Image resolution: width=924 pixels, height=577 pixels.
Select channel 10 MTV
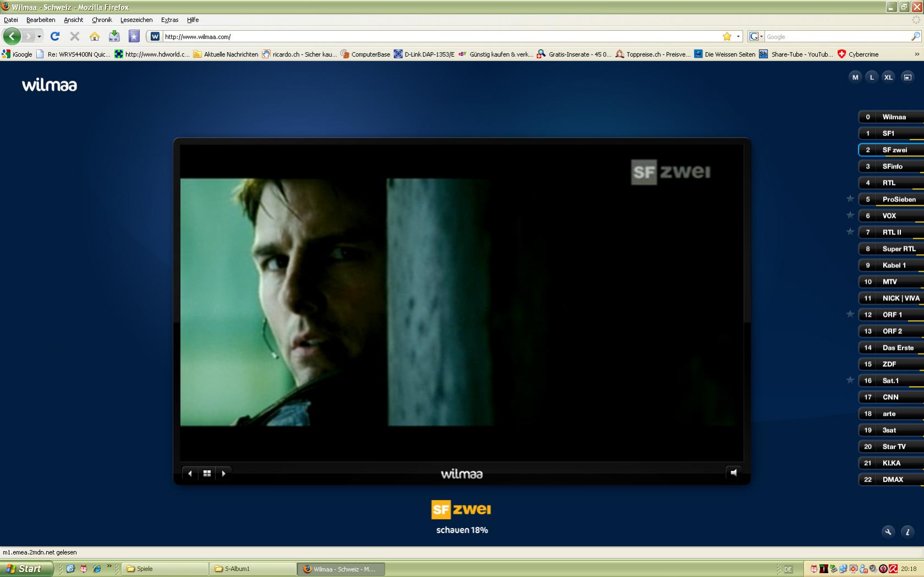(891, 282)
